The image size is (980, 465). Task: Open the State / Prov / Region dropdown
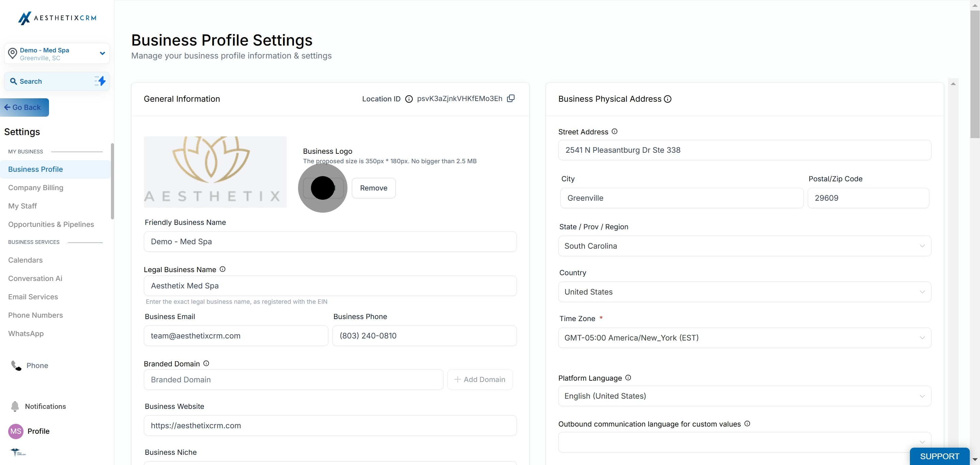[x=744, y=246]
